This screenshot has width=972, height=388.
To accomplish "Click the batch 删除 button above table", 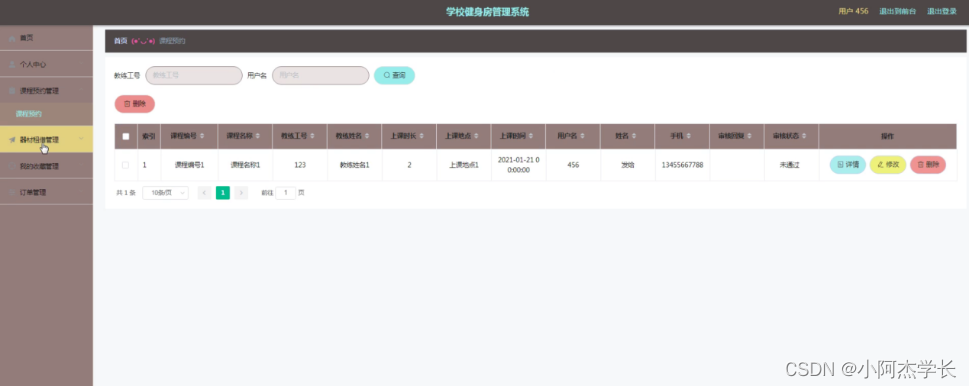I will (135, 104).
